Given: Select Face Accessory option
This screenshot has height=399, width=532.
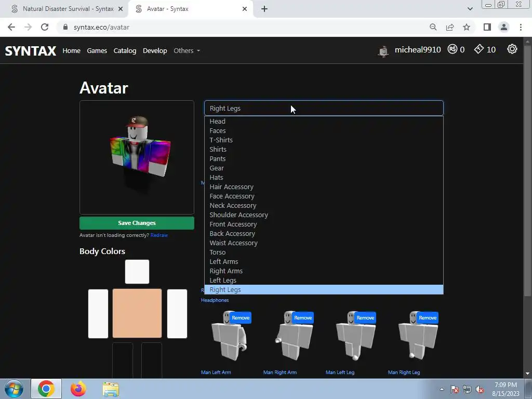Looking at the screenshot, I should click(x=324, y=196).
